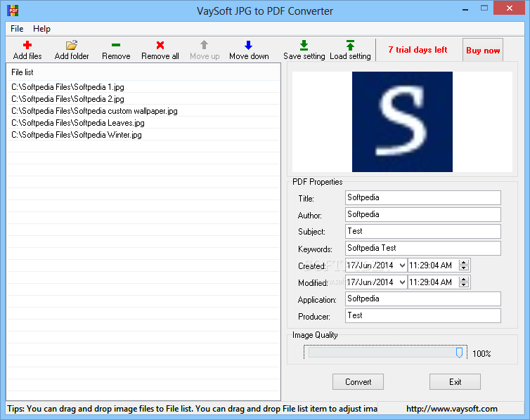Click the 100% image quality value
The height and width of the screenshot is (420, 530).
481,353
